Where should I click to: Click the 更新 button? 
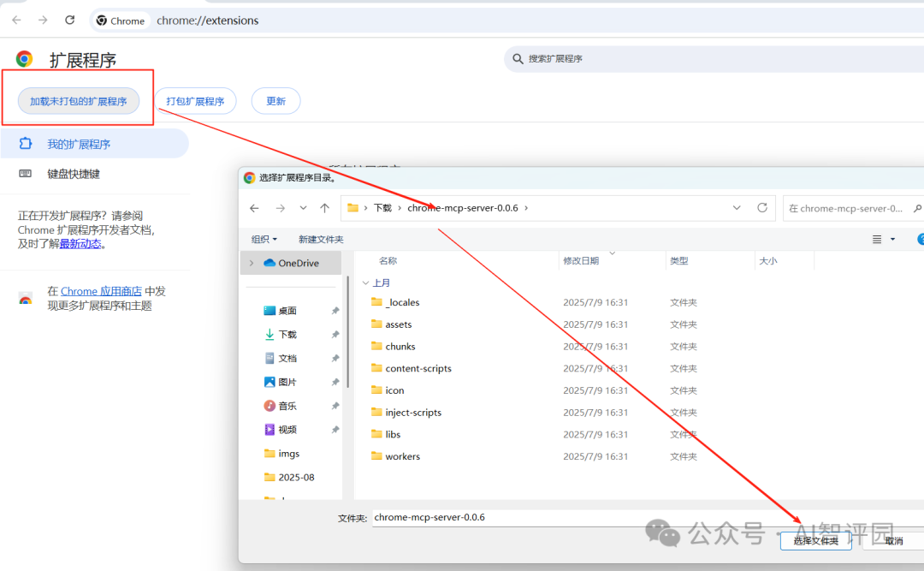275,101
